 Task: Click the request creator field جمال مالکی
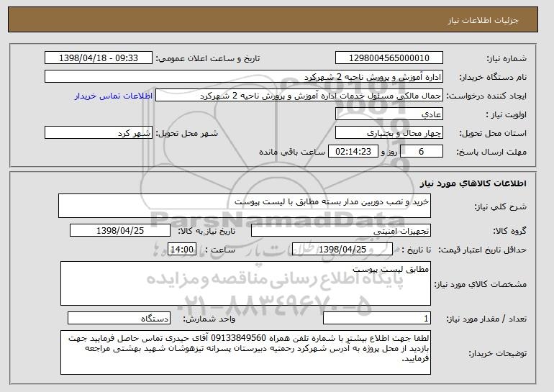point(299,96)
